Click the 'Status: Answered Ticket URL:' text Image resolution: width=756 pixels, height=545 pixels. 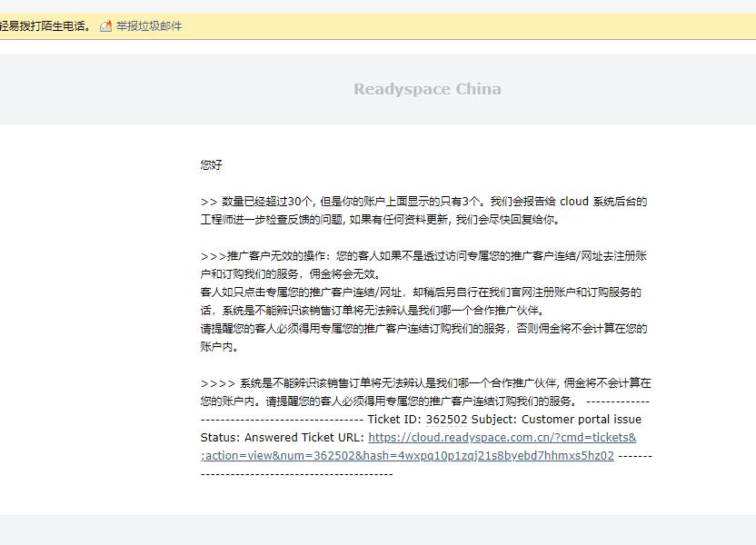tap(283, 438)
